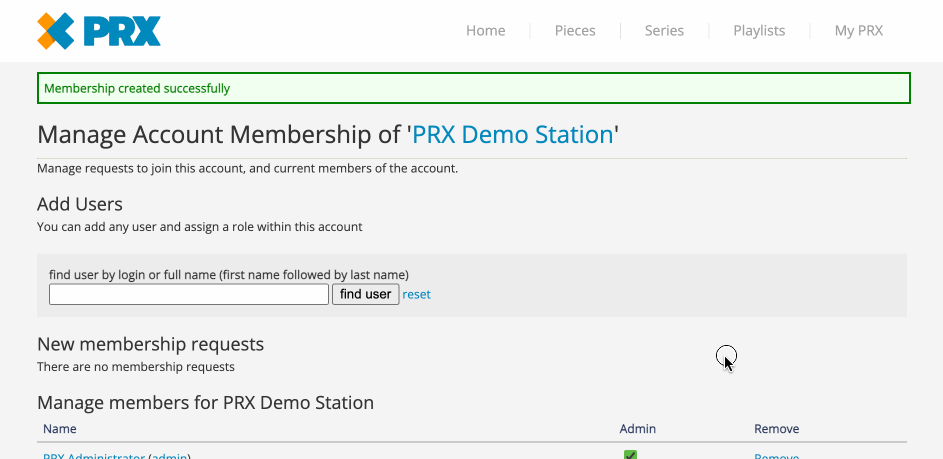
Task: Open My PRX menu
Action: click(858, 31)
